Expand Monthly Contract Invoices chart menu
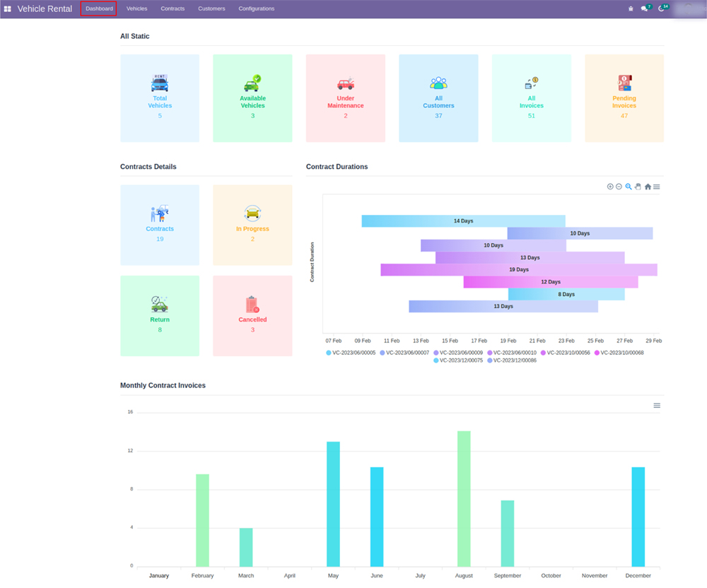Image resolution: width=707 pixels, height=588 pixels. click(657, 406)
